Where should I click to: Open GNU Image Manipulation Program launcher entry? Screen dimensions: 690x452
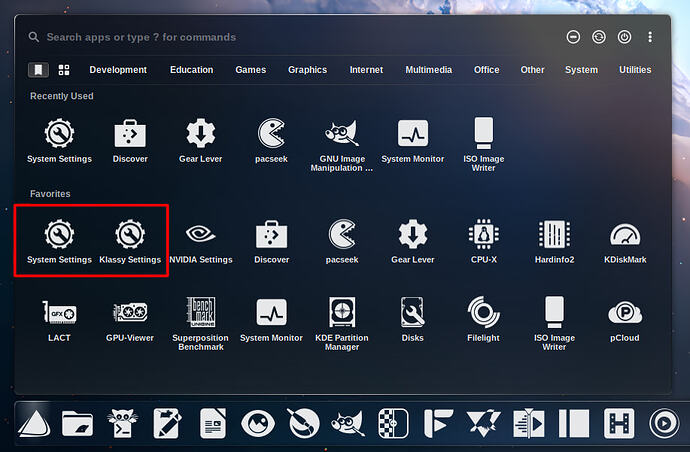[x=342, y=145]
